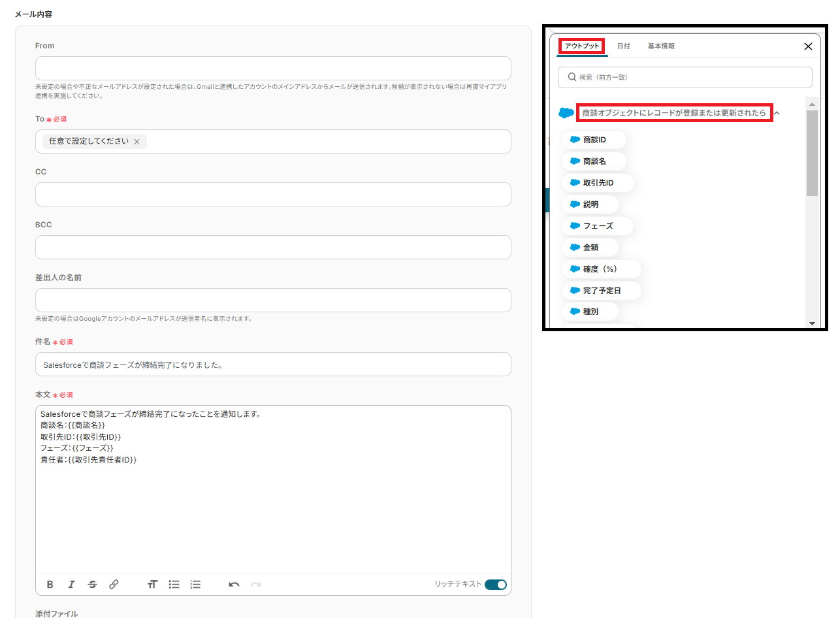Viewport: 840px width, 618px height.
Task: Click inside the 本文 body text area
Action: click(273, 490)
